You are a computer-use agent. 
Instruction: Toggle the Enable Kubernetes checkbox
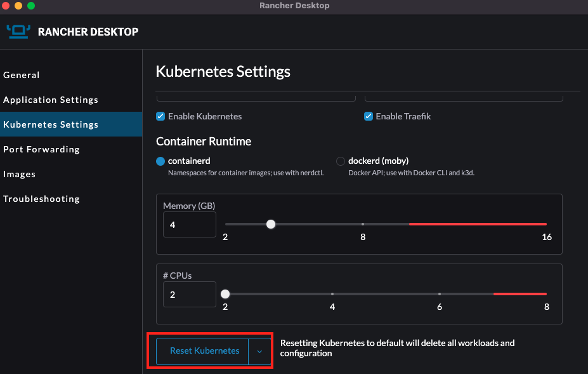160,116
